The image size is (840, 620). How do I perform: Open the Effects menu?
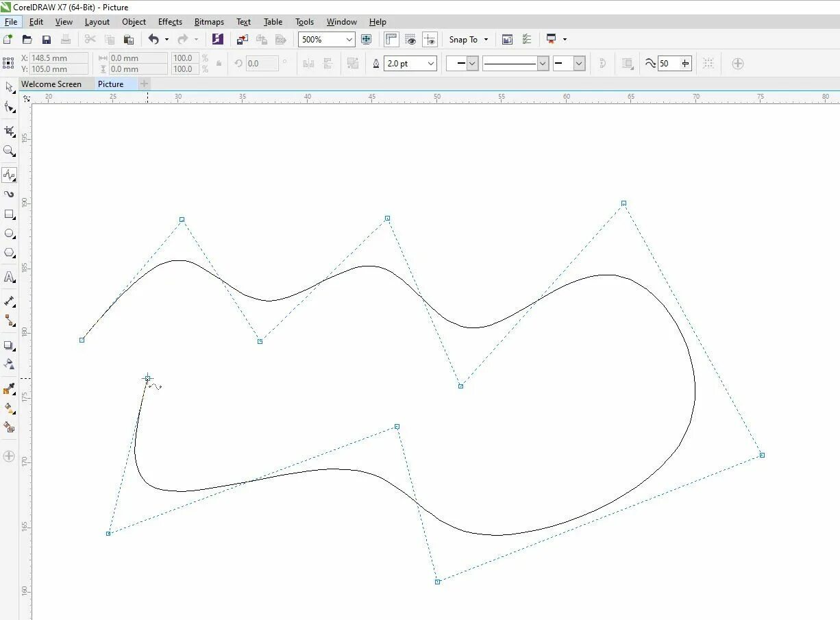click(x=170, y=22)
